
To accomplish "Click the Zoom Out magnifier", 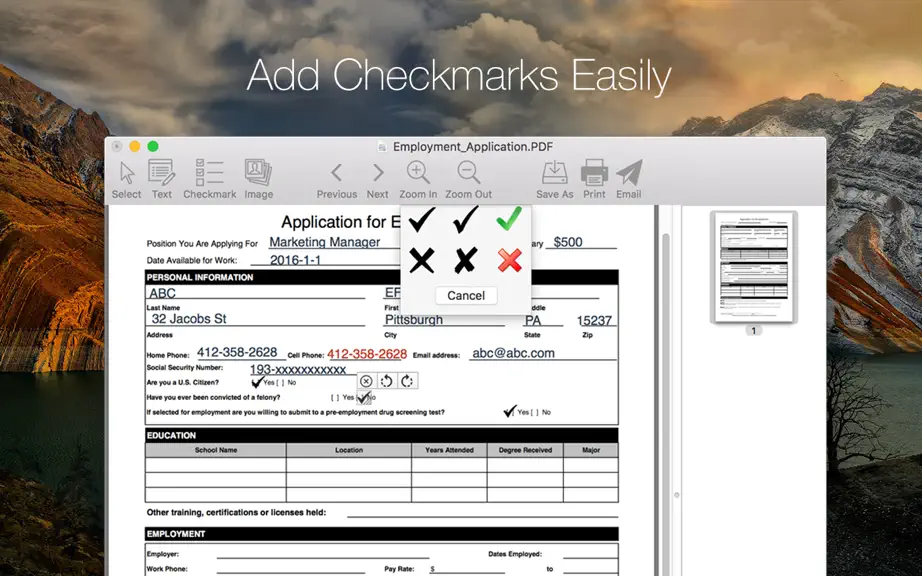I will click(468, 179).
